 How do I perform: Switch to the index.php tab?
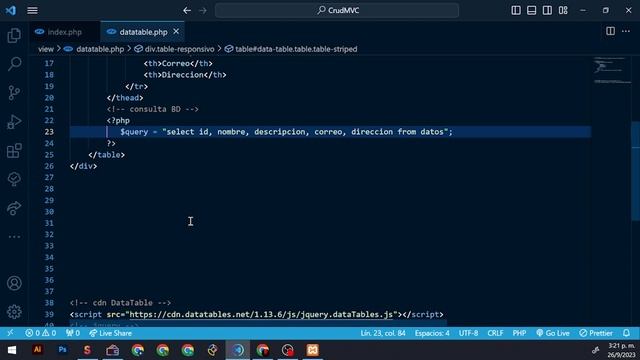click(x=64, y=32)
